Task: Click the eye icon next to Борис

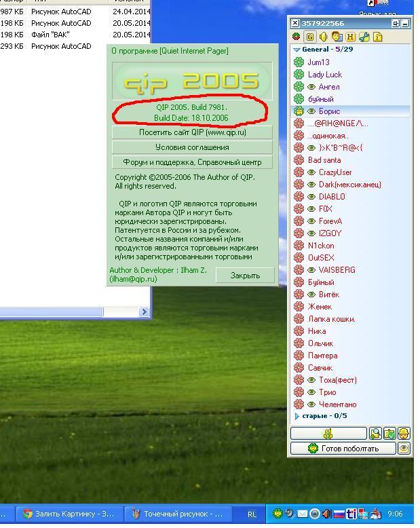Action: pos(311,111)
